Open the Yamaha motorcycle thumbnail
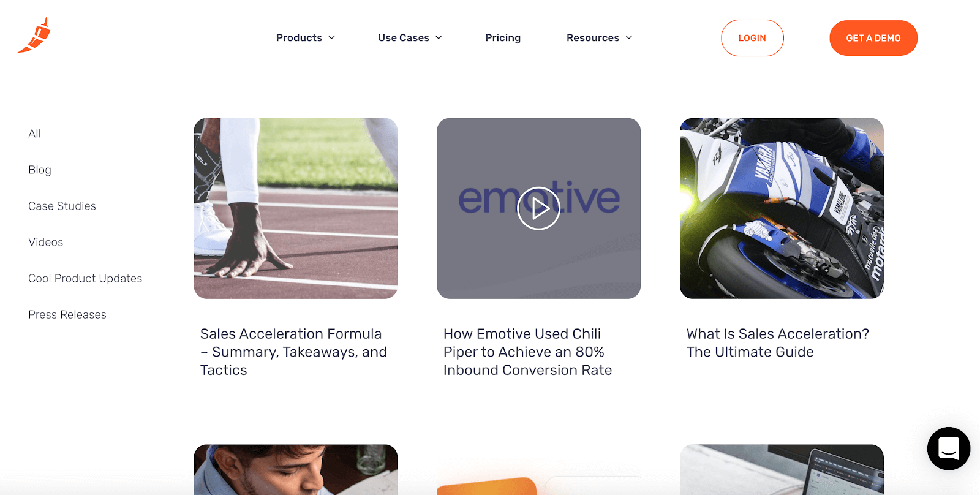The height and width of the screenshot is (495, 980). 782,208
